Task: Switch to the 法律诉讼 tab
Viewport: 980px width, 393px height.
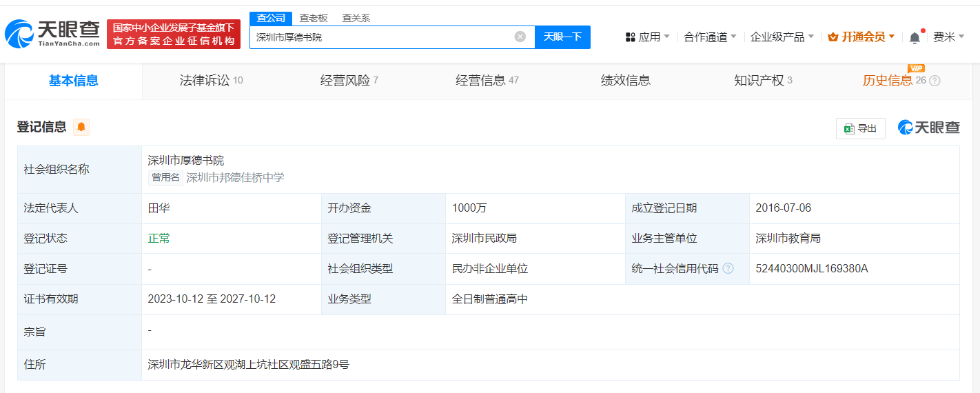Action: pyautogui.click(x=210, y=81)
